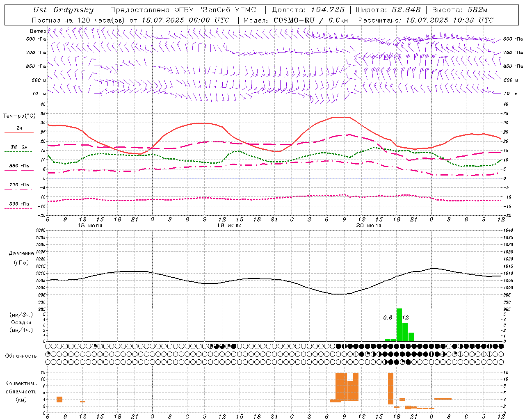Click the longitude value Долгота: 104.725
This screenshot has height=420, width=525.
[308, 10]
